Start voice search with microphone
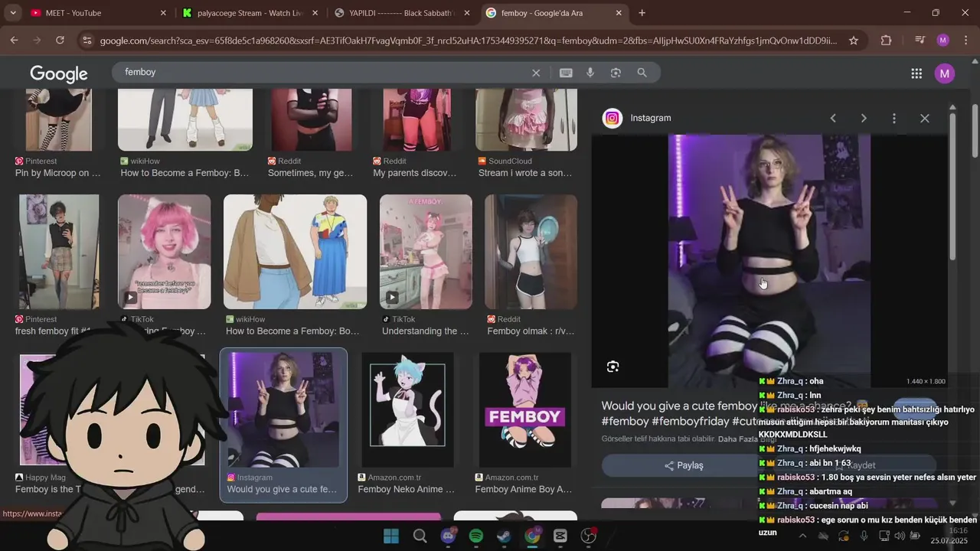This screenshot has width=980, height=551. (x=590, y=73)
